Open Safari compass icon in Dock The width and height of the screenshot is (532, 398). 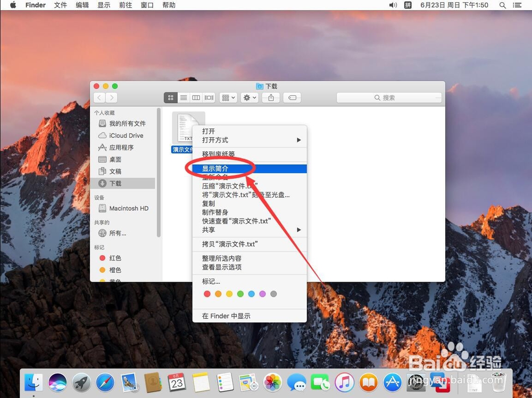[105, 383]
